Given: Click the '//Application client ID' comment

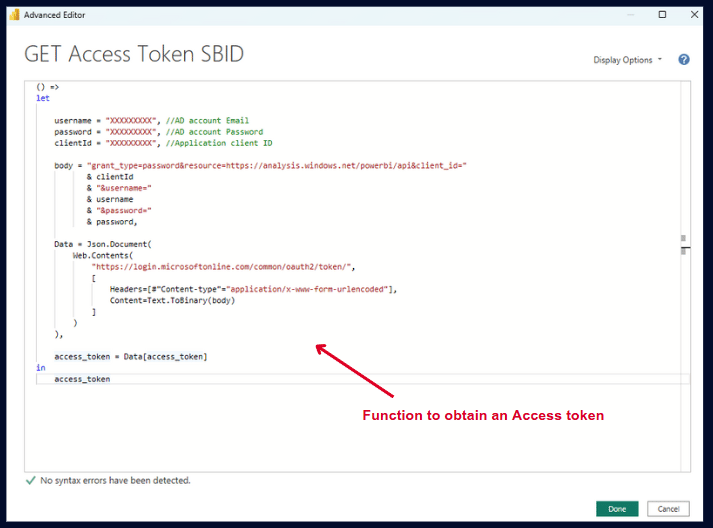Looking at the screenshot, I should (219, 143).
